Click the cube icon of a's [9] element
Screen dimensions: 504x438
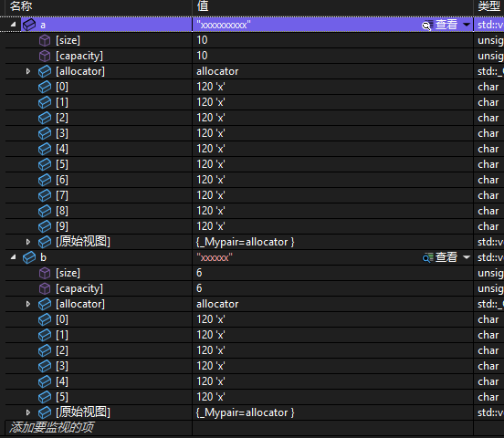click(x=45, y=226)
